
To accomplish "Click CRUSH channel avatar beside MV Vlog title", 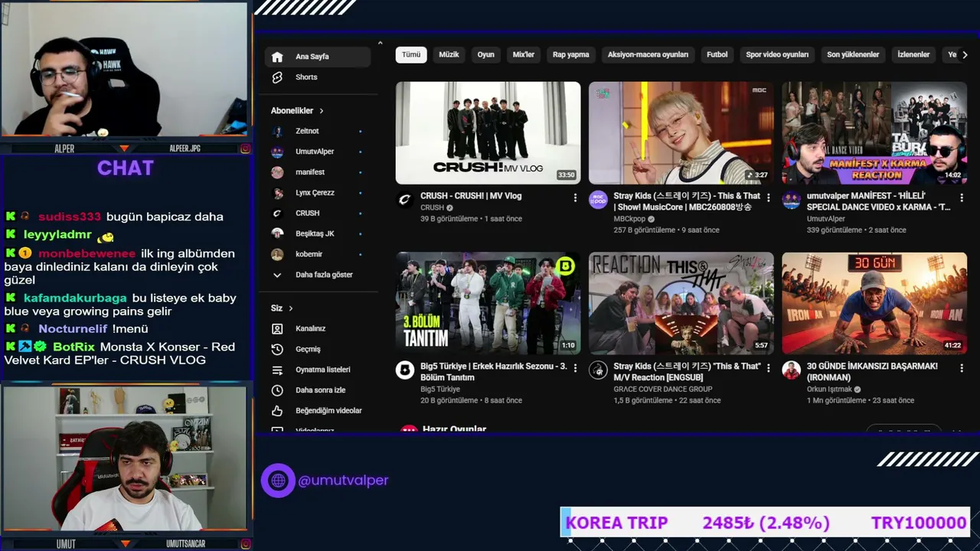I will 405,200.
